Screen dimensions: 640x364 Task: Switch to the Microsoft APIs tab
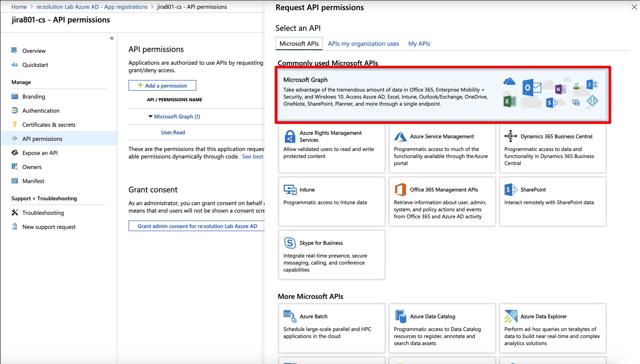click(299, 44)
